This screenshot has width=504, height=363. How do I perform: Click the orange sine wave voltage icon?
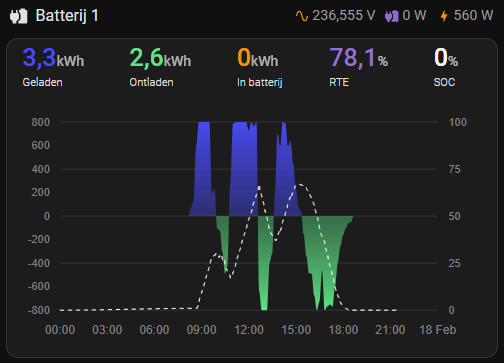point(302,16)
